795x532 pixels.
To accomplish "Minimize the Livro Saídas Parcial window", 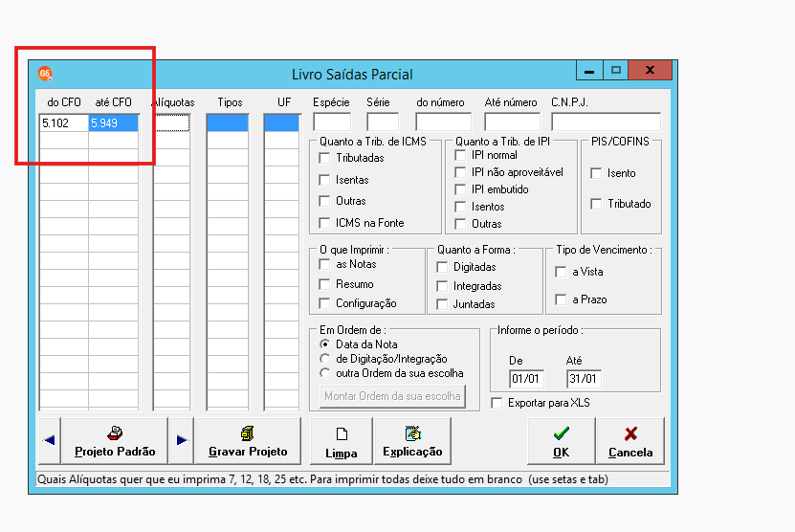I will (x=589, y=71).
